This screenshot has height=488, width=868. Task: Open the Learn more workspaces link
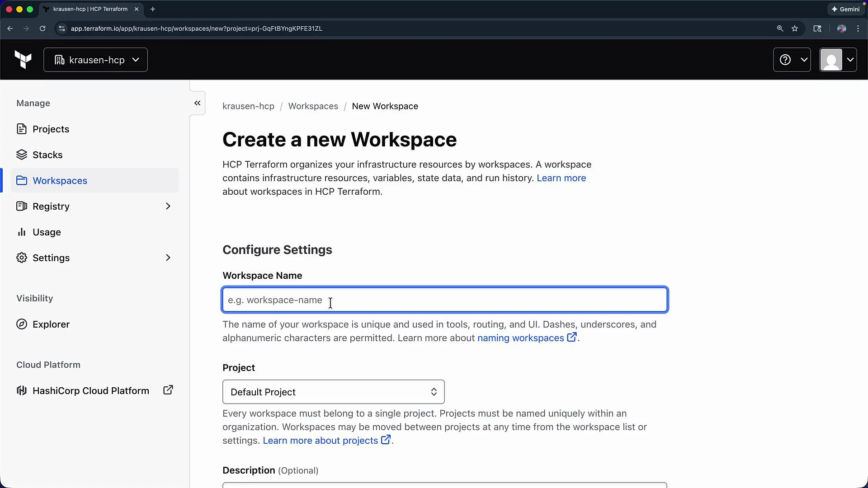561,178
